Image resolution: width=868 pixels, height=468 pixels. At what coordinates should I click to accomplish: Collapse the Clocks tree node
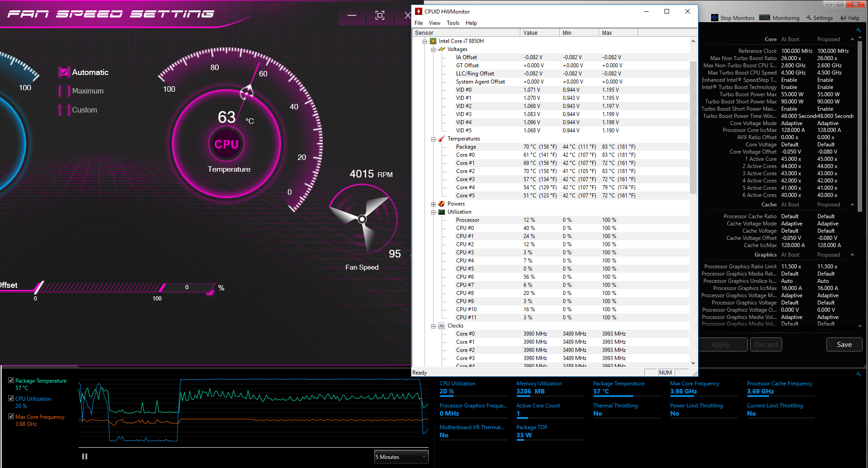tap(433, 326)
